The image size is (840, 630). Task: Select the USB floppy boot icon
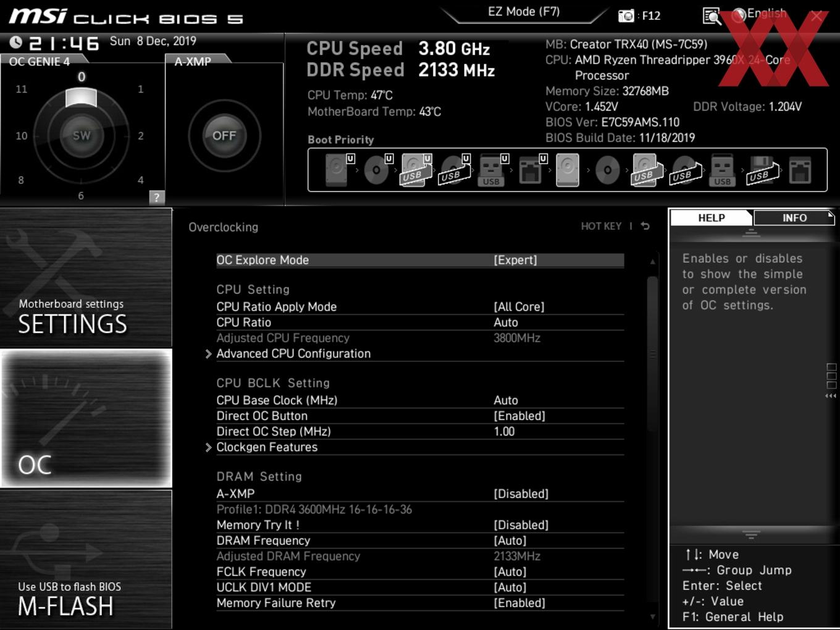[762, 170]
